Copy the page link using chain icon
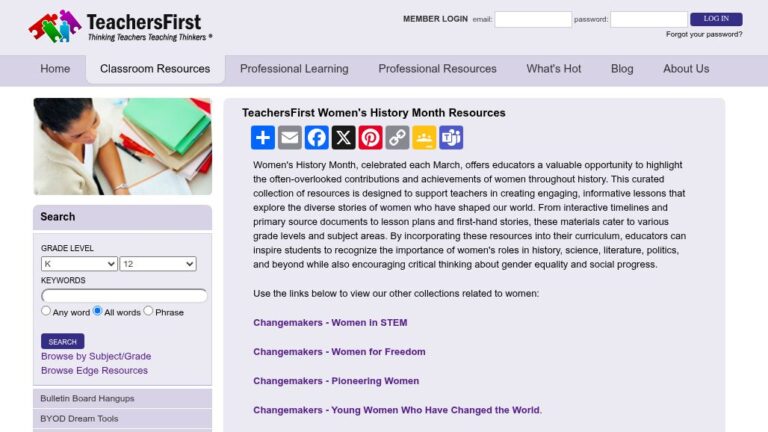768x432 pixels. [397, 138]
